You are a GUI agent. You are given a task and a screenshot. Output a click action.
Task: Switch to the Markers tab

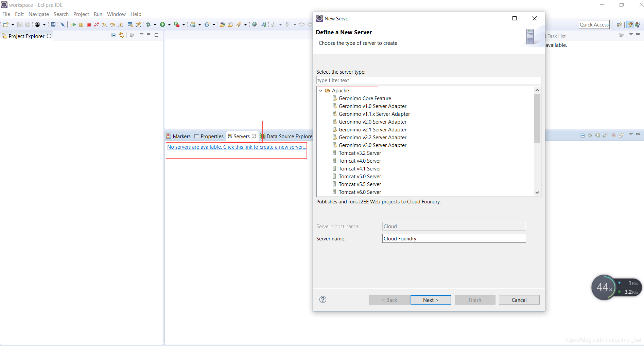[x=178, y=136]
